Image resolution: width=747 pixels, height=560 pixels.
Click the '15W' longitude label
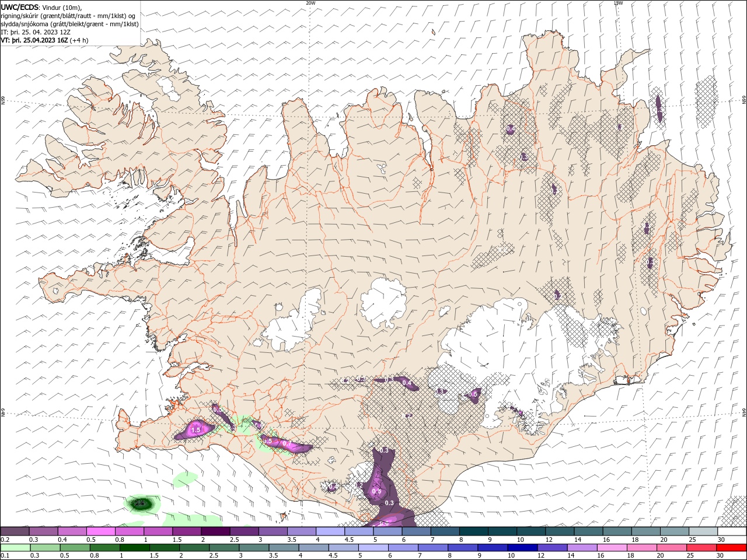pyautogui.click(x=618, y=3)
